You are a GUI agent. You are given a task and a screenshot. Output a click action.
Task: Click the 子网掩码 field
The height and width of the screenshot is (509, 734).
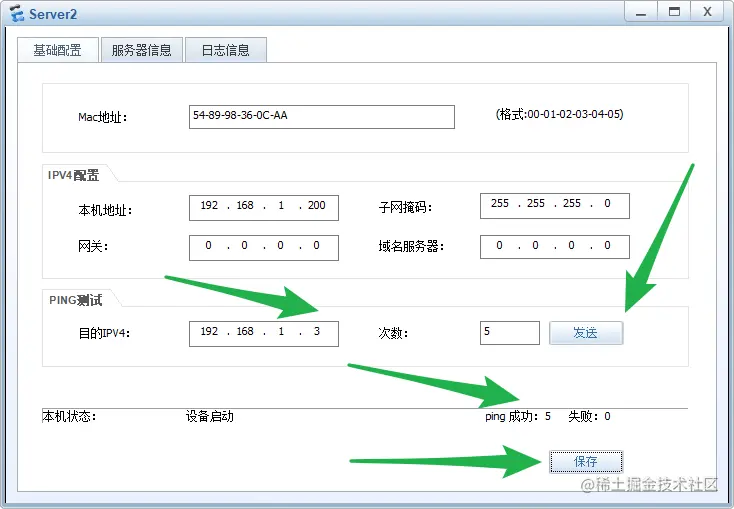[555, 206]
